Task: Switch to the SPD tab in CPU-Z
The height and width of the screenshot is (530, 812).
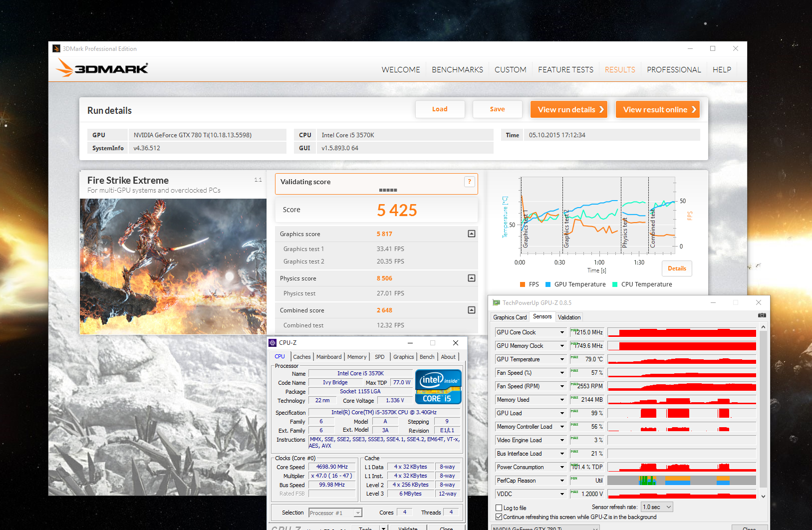Action: [380, 357]
